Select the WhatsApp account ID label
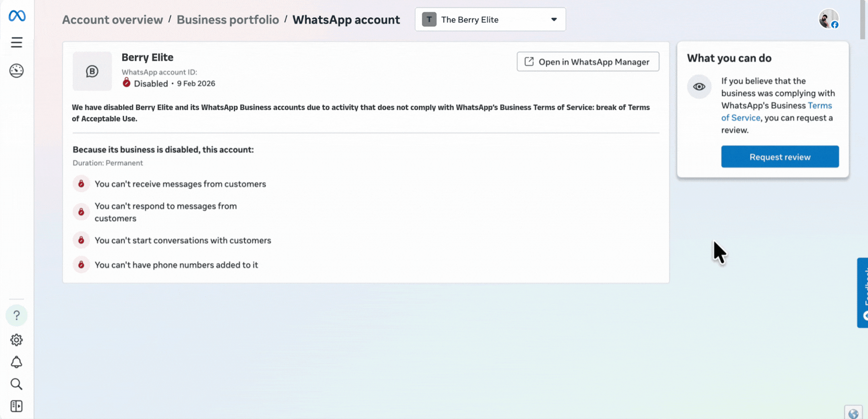The width and height of the screenshot is (868, 419). pyautogui.click(x=159, y=72)
